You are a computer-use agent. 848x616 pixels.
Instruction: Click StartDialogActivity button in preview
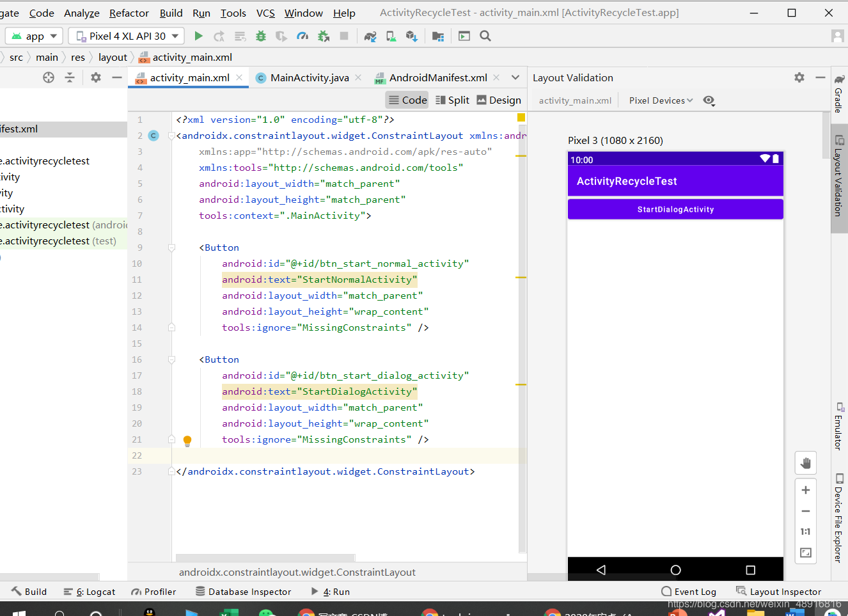tap(675, 209)
